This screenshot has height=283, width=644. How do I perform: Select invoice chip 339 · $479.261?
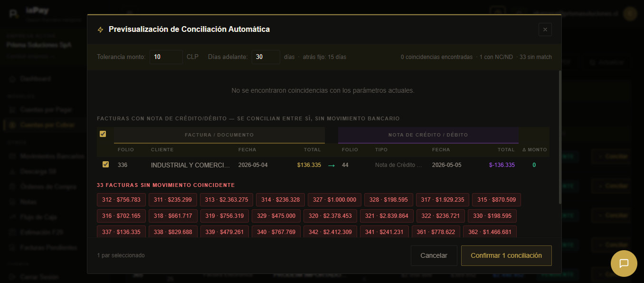coord(225,232)
